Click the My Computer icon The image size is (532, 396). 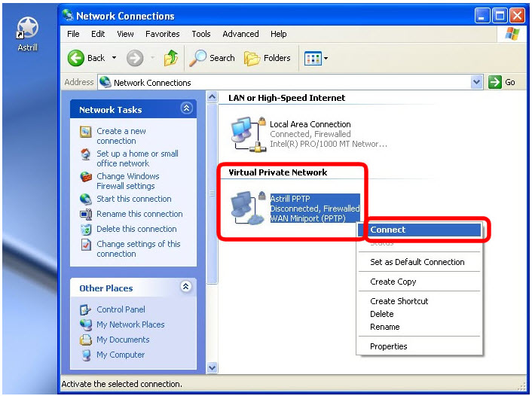[86, 355]
